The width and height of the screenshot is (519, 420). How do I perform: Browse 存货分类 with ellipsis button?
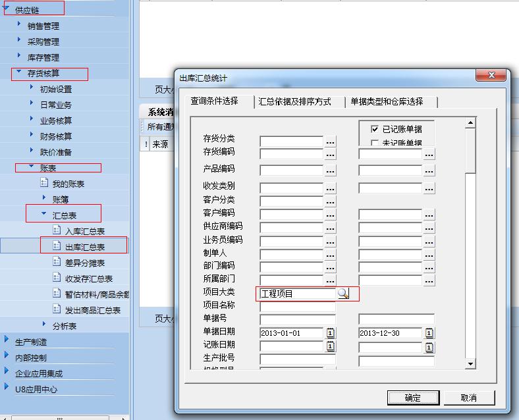click(331, 142)
